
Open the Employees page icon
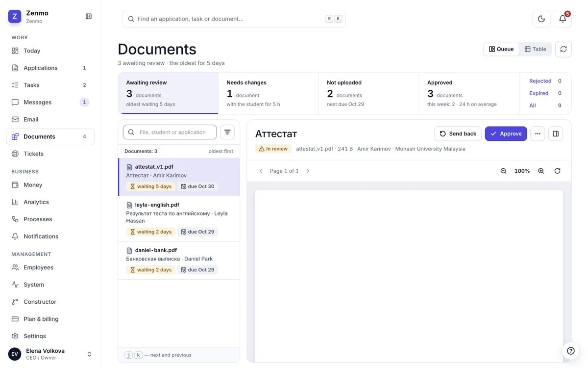tap(15, 267)
